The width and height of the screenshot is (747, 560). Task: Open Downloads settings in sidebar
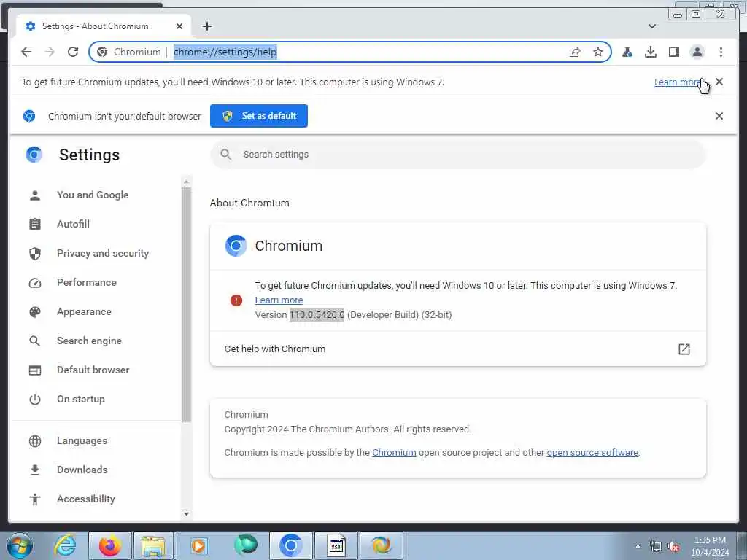(82, 470)
